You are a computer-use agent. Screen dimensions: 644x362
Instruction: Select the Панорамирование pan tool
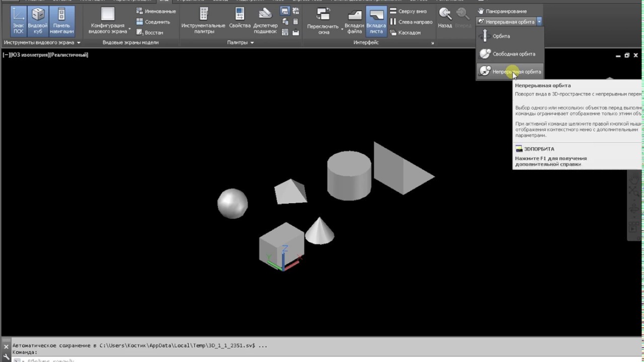(x=502, y=11)
